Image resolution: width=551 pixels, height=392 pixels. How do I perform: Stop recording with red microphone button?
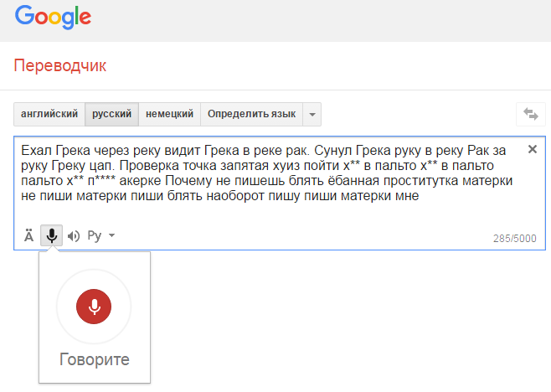click(94, 307)
